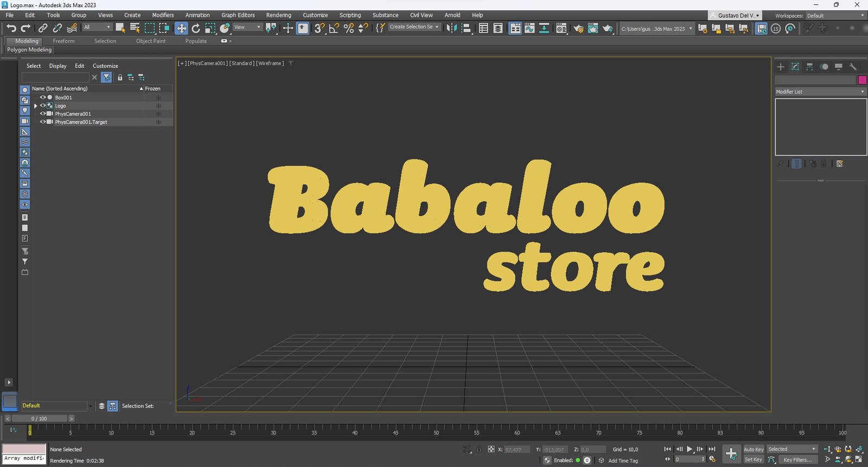This screenshot has height=467, width=868.
Task: Select the Link tool (chain icon)
Action: [43, 28]
